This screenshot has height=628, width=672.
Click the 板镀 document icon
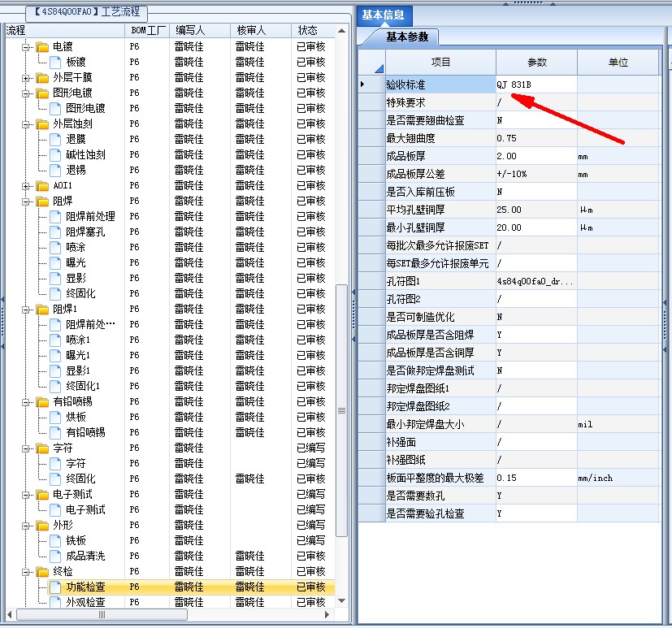55,62
